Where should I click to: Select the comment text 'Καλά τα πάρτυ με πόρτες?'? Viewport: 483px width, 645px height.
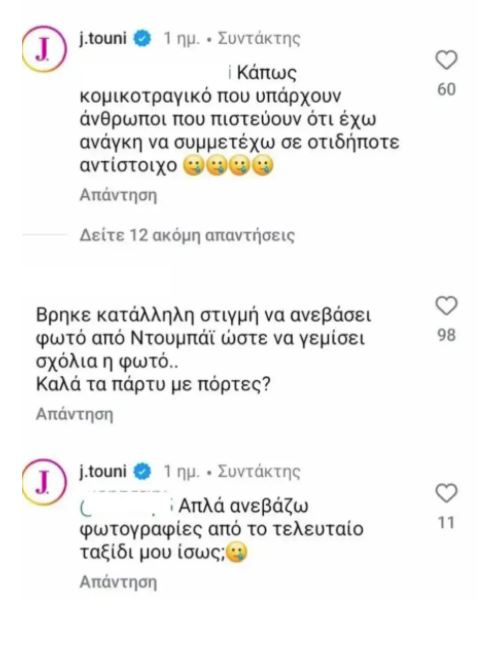point(153,385)
